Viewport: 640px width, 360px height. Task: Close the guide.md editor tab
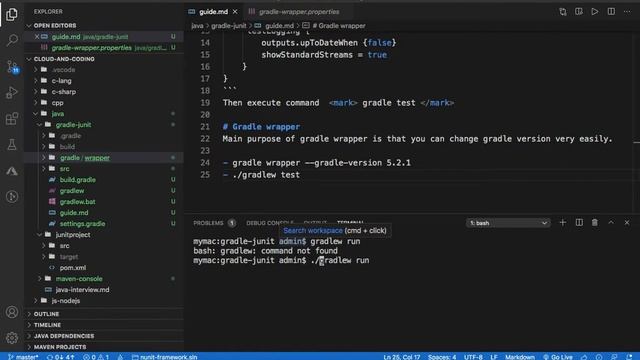coord(235,12)
